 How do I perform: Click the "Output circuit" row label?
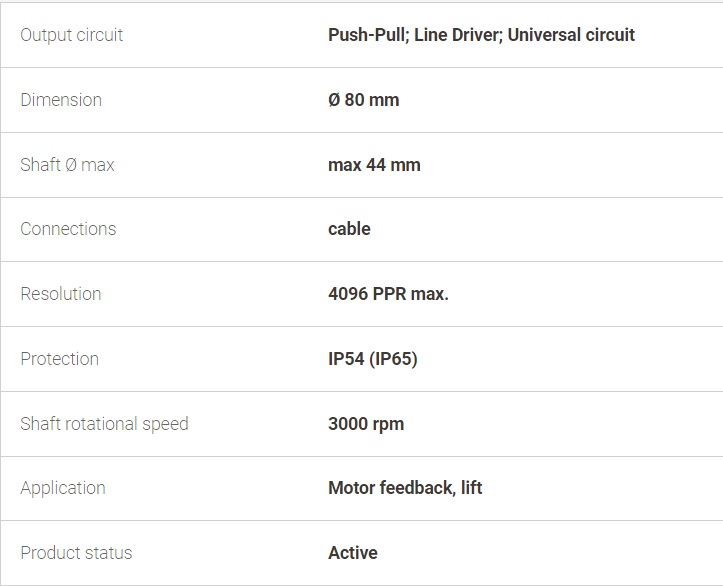(72, 35)
